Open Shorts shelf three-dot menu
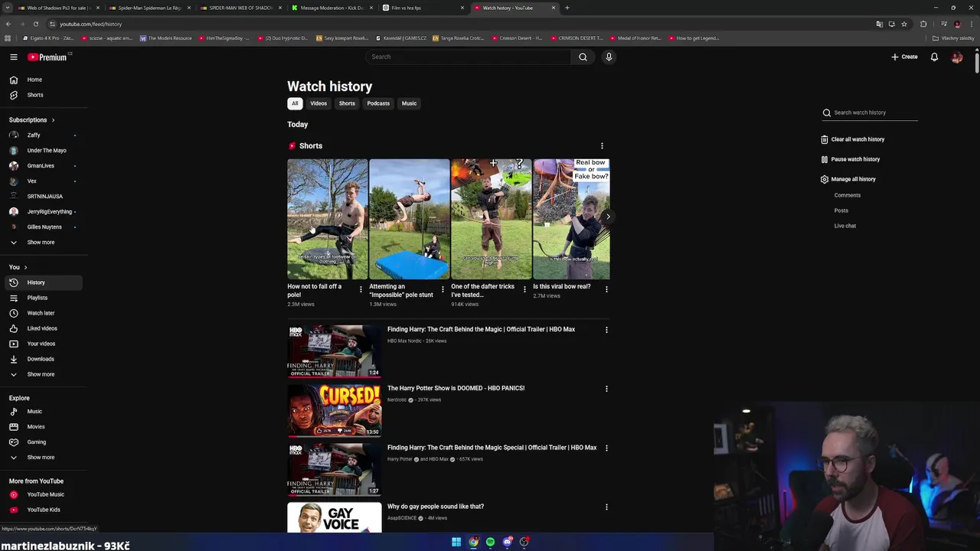 tap(602, 145)
